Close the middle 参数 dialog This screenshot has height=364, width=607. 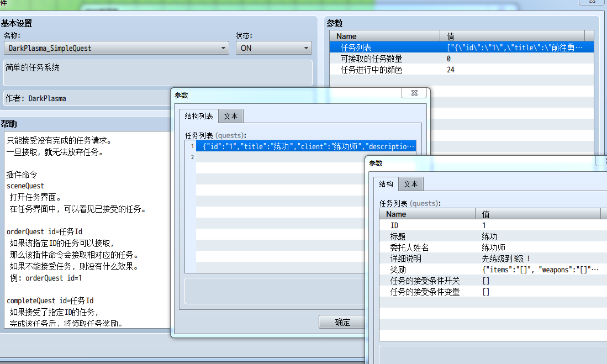[414, 93]
